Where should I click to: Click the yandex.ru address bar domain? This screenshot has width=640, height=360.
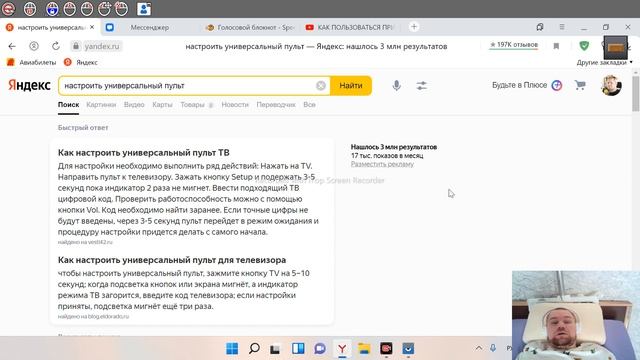[102, 46]
